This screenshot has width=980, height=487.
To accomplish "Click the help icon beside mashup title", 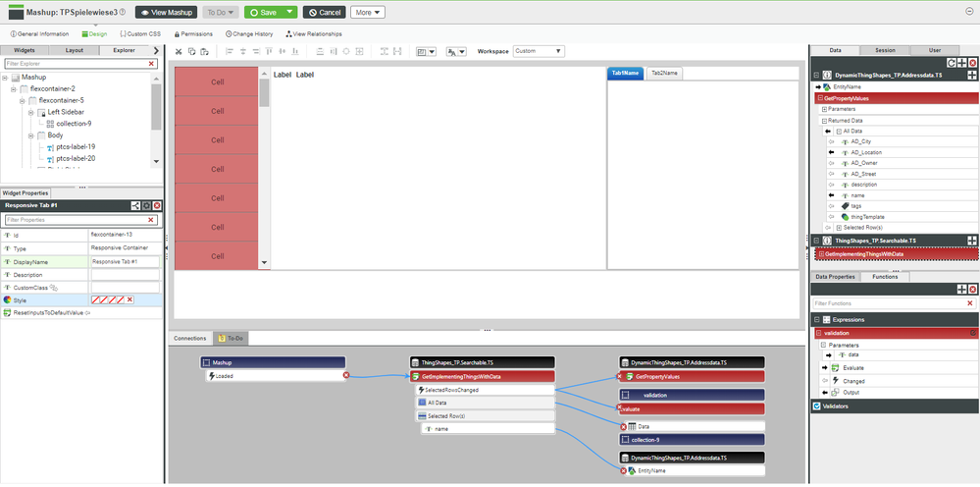I will 122,12.
